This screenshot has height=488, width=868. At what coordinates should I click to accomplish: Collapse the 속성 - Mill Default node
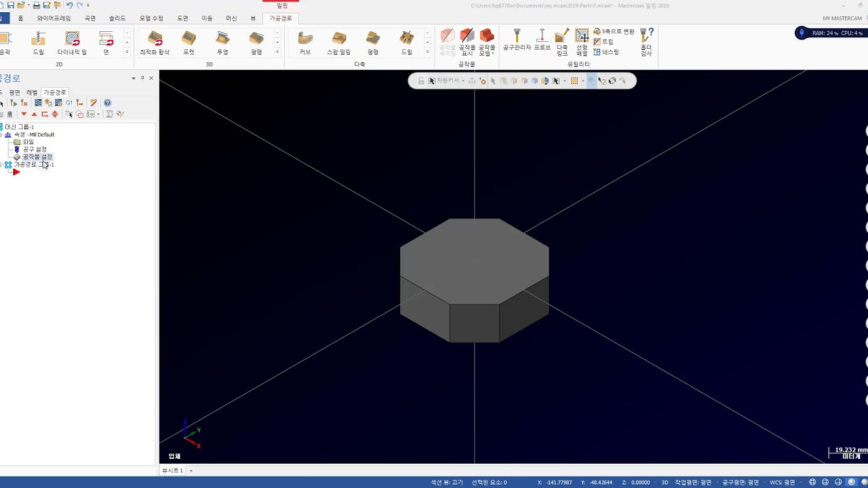click(x=1, y=134)
